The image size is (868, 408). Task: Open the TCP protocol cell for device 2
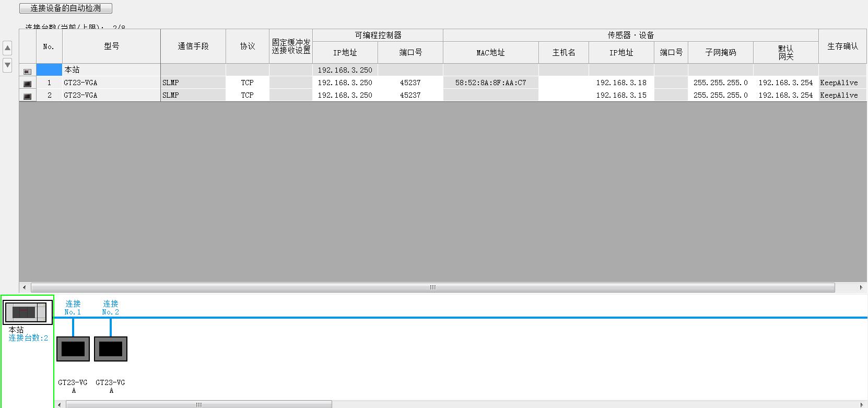[247, 95]
